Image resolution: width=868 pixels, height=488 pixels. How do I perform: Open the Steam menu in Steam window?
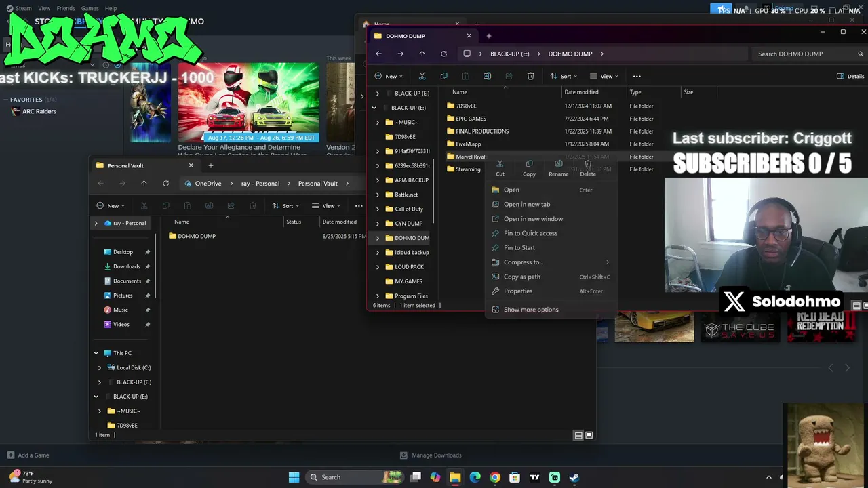(24, 8)
